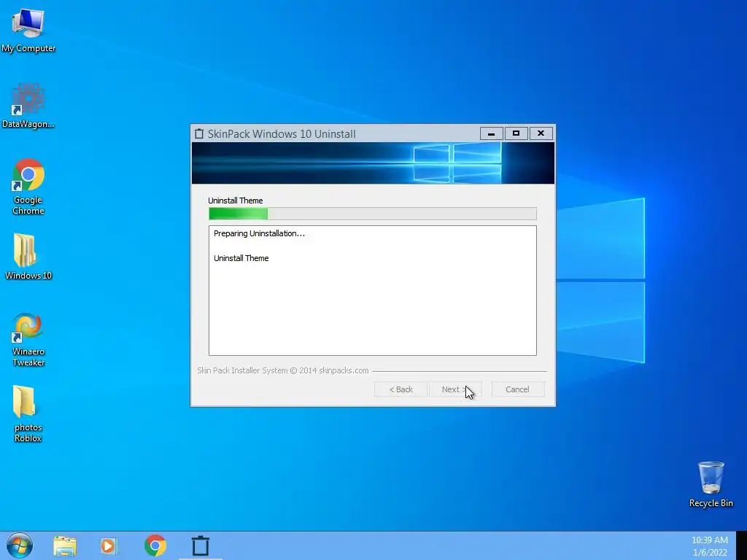Click the Cancel button in the uninstaller
The width and height of the screenshot is (747, 560).
[x=517, y=389]
